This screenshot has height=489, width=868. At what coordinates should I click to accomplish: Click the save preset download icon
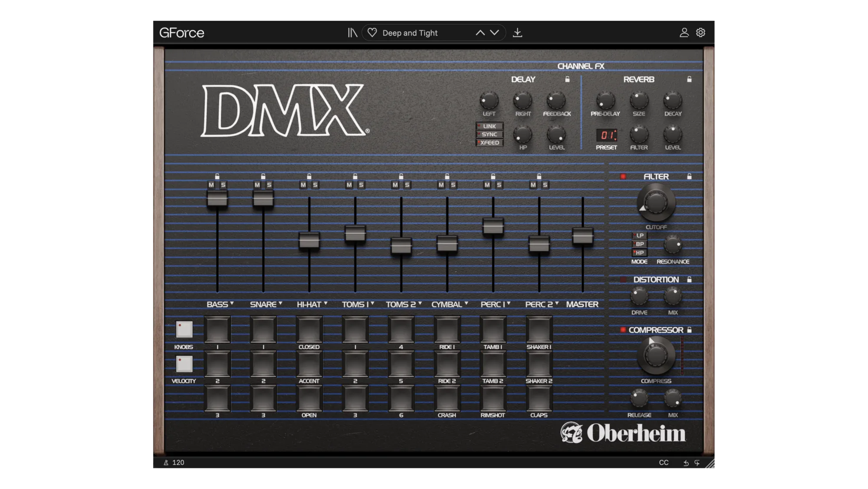(517, 33)
